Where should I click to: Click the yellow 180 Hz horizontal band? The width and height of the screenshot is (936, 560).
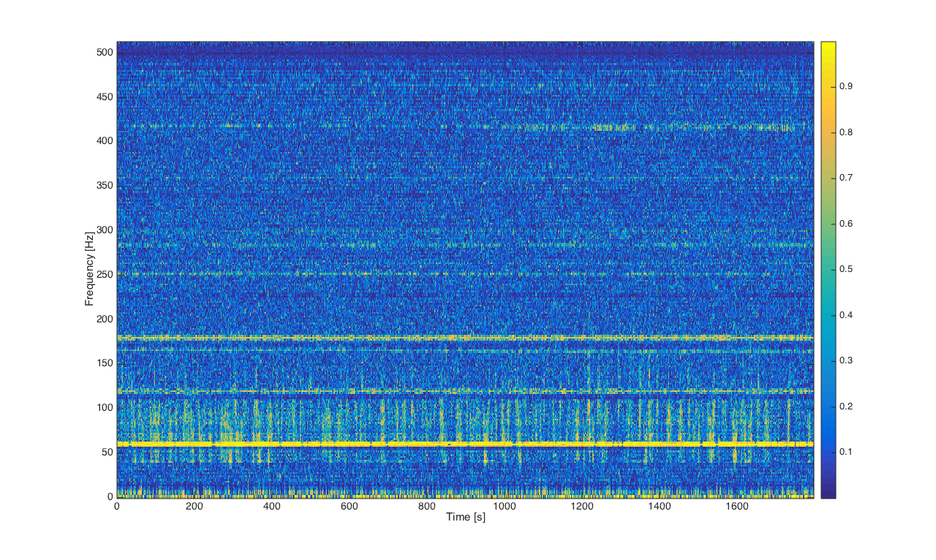465,338
